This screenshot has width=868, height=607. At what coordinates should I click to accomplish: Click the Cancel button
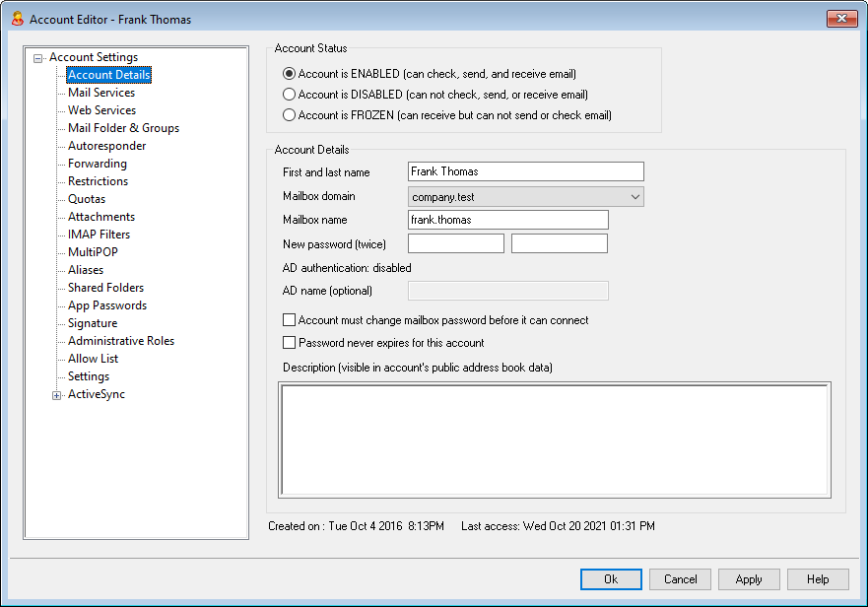680,579
